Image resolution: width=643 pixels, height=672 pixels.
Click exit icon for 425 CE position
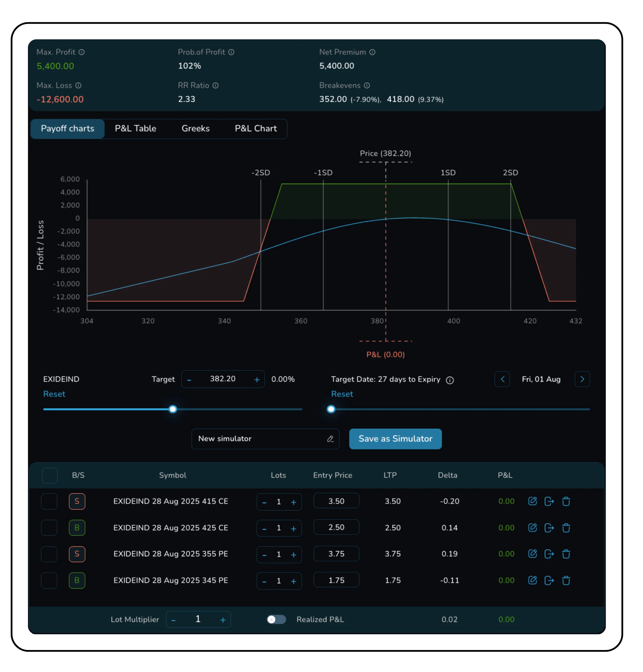pos(549,528)
